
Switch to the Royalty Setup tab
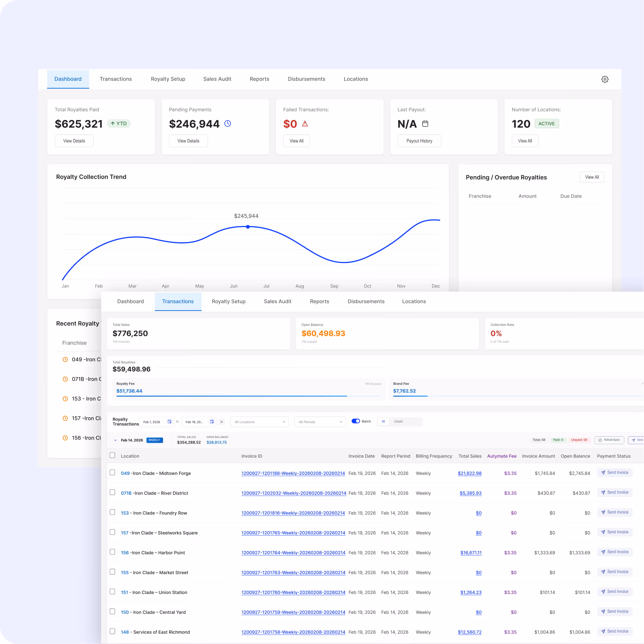(228, 301)
